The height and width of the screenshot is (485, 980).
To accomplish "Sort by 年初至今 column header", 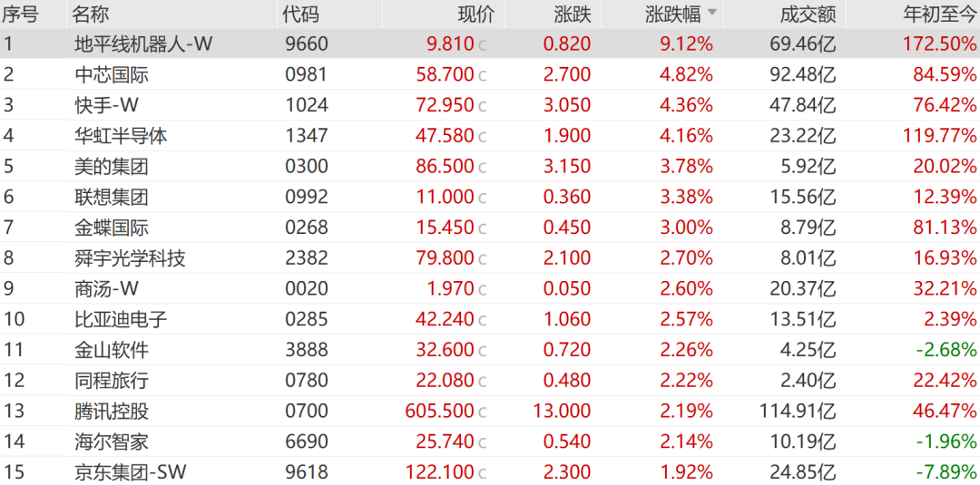I will 939,13.
